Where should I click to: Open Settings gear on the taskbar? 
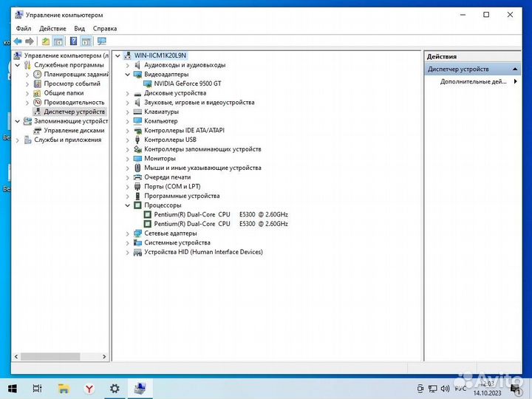(x=115, y=389)
